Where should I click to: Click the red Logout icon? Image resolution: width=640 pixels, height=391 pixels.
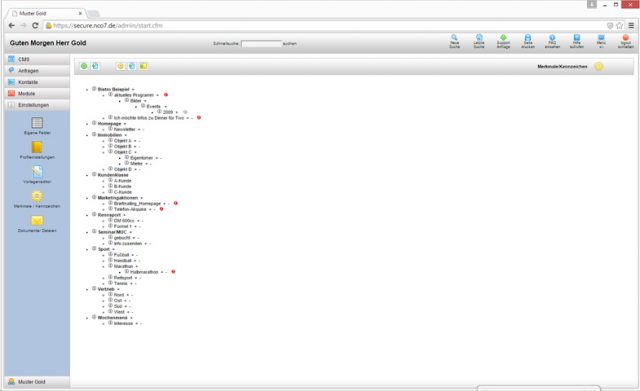[625, 38]
